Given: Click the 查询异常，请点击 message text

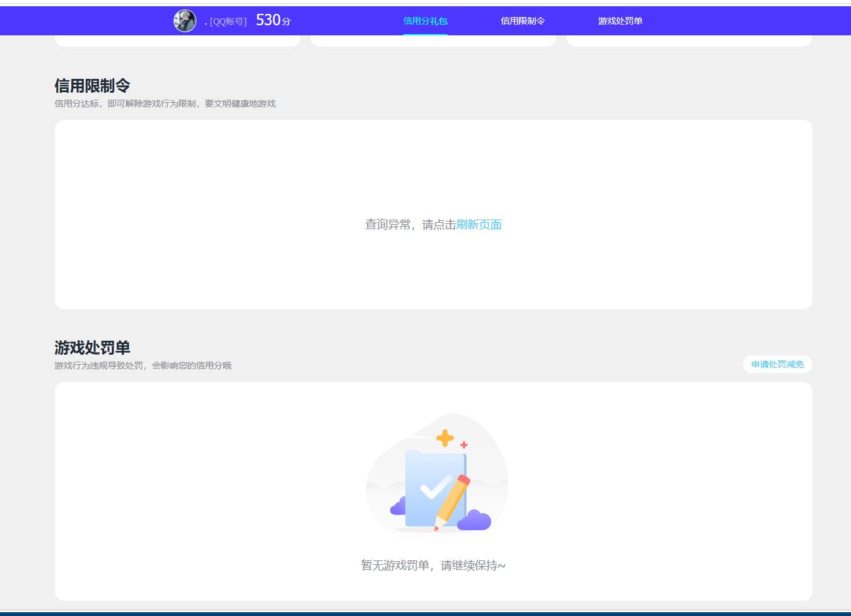Looking at the screenshot, I should (410, 225).
